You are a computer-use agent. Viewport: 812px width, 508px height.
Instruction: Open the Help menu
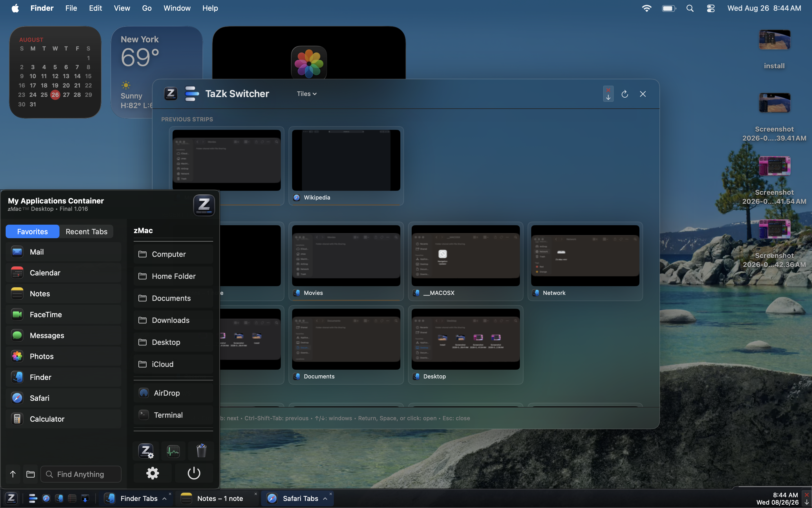210,8
